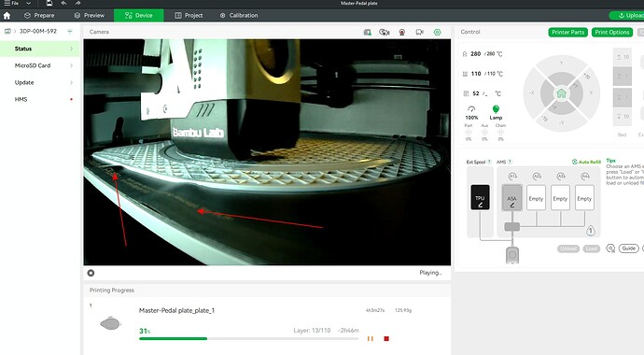The width and height of the screenshot is (644, 355).
Task: Expand the chevron next to Status
Action: click(x=72, y=49)
